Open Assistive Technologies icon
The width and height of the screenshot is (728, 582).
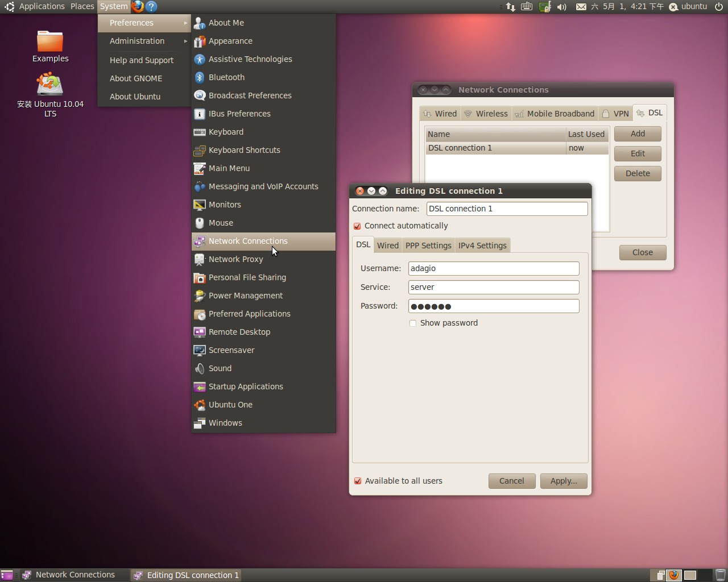tap(200, 59)
